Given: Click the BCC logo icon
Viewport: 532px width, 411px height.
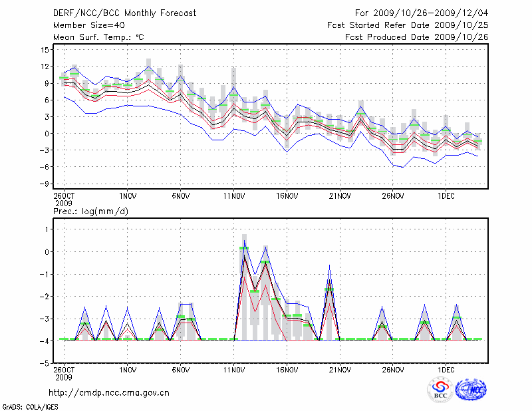Looking at the screenshot, I should (440, 390).
